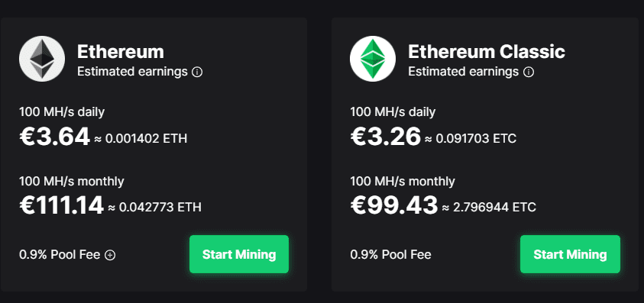Select the Ethereum Classic card title
The width and height of the screenshot is (644, 303).
tap(487, 52)
